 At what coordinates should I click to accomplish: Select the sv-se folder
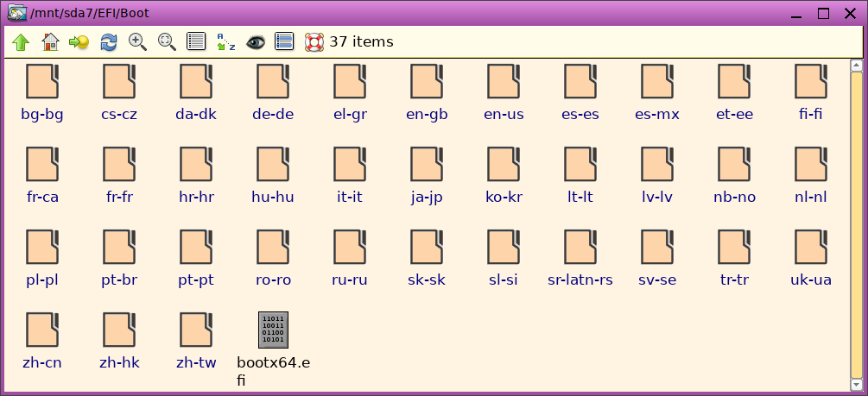[x=657, y=258]
